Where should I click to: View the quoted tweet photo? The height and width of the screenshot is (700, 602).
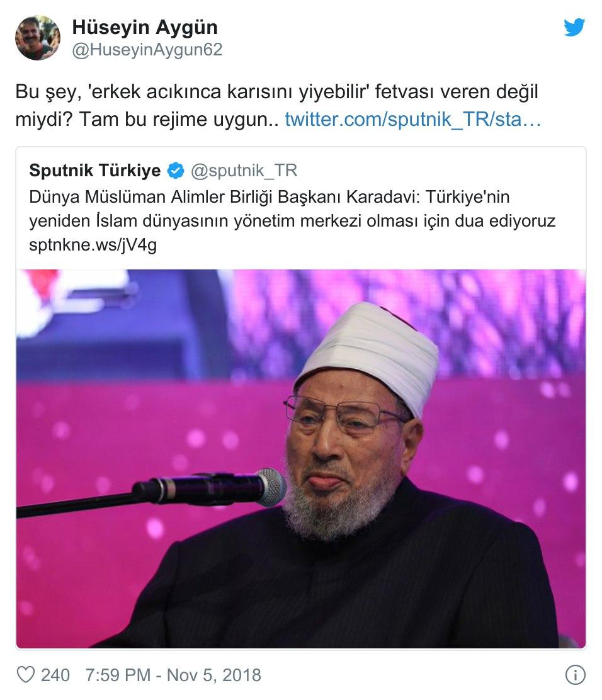click(301, 458)
